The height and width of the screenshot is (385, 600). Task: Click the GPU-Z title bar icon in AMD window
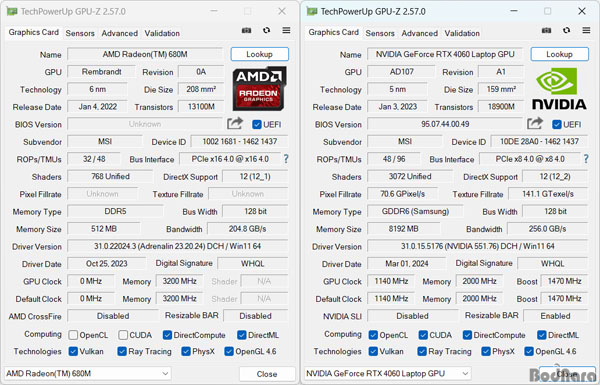tap(12, 11)
